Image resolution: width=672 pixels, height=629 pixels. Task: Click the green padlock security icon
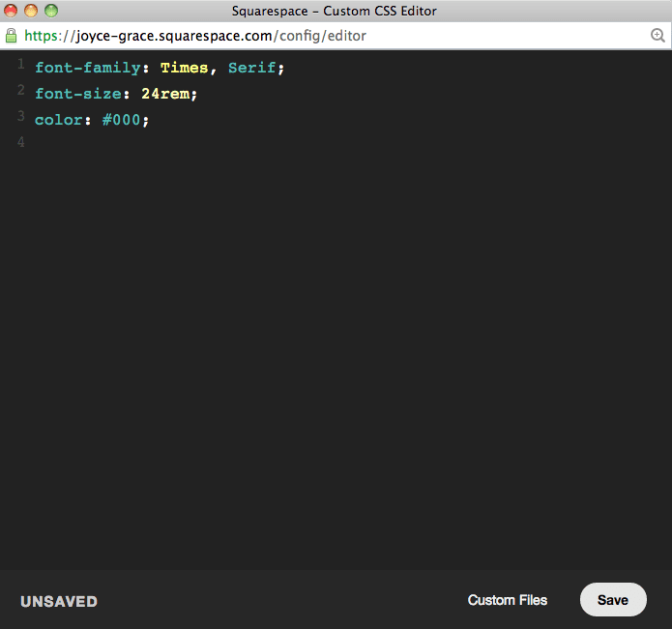[x=12, y=36]
